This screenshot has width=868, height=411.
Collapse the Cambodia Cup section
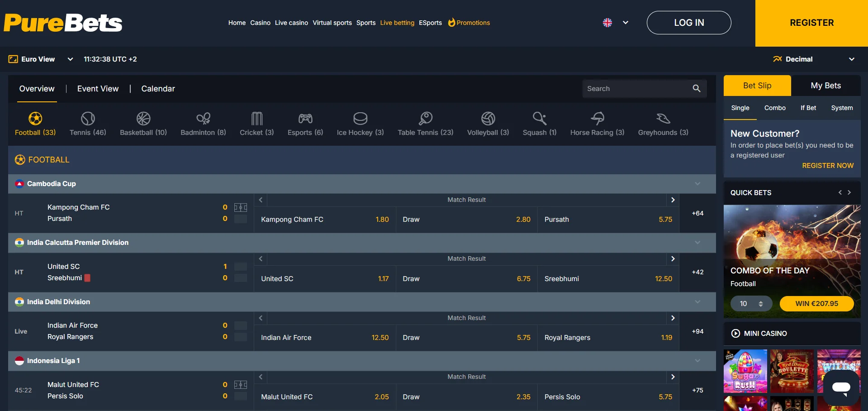(x=697, y=184)
